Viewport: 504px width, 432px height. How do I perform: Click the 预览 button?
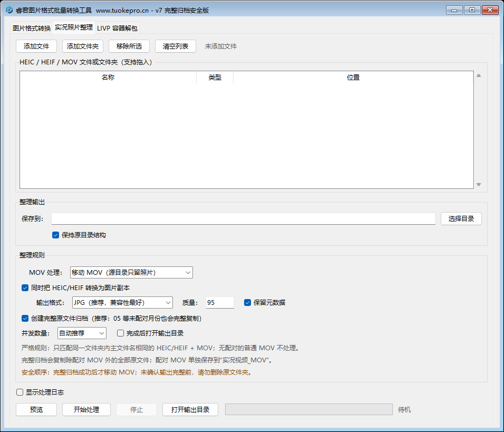pyautogui.click(x=36, y=410)
